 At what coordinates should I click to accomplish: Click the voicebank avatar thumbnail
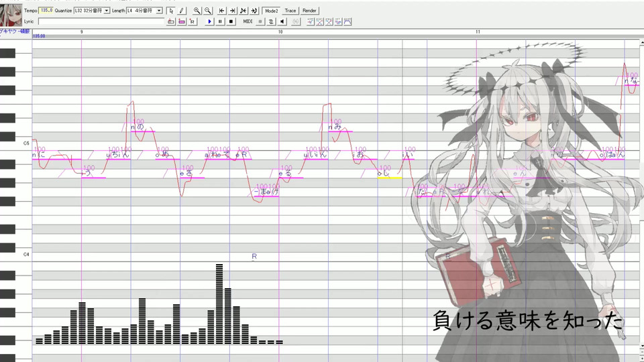pyautogui.click(x=11, y=15)
